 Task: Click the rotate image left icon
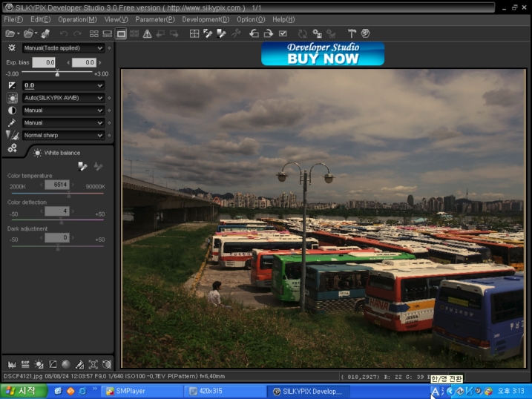pyautogui.click(x=254, y=33)
